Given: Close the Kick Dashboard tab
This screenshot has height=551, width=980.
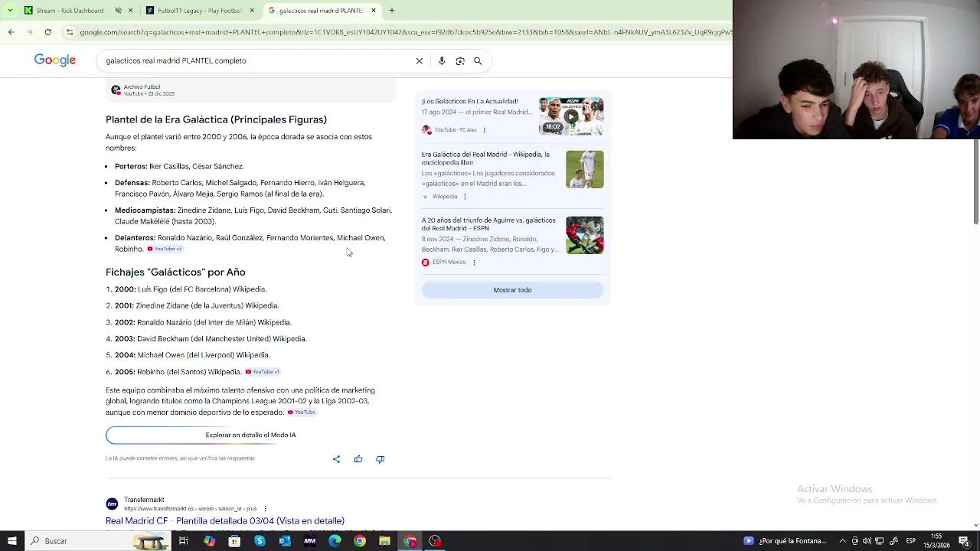Looking at the screenshot, I should tap(131, 11).
